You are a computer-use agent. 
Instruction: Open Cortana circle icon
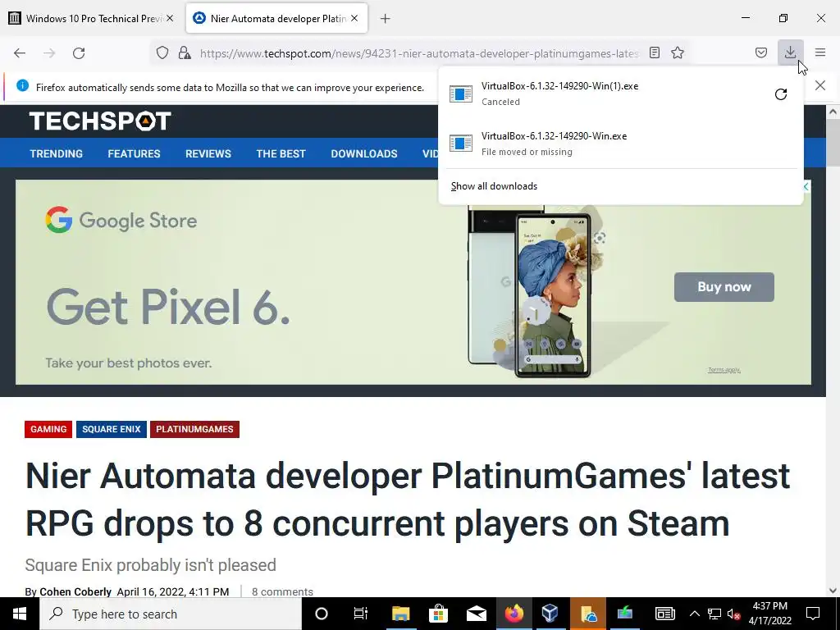(321, 614)
